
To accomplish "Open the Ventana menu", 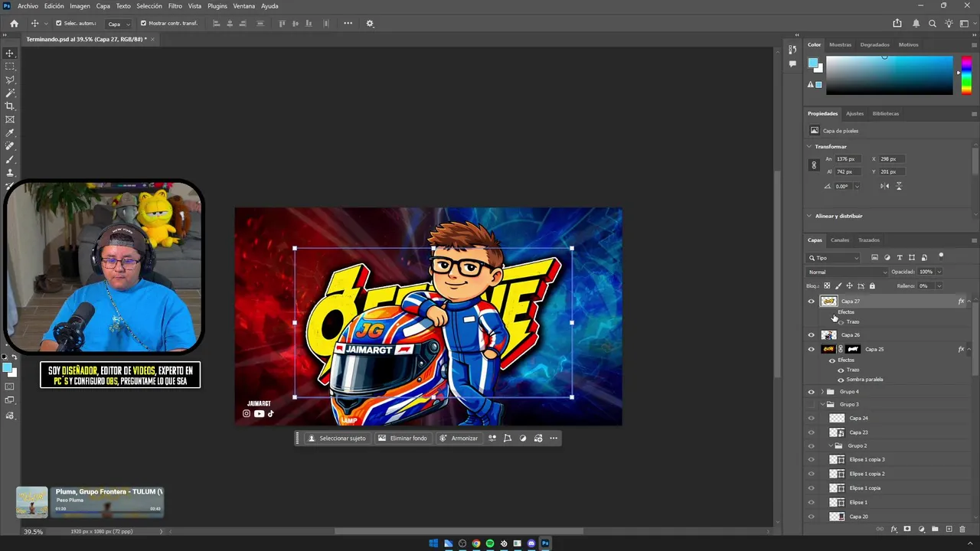I will (x=244, y=6).
